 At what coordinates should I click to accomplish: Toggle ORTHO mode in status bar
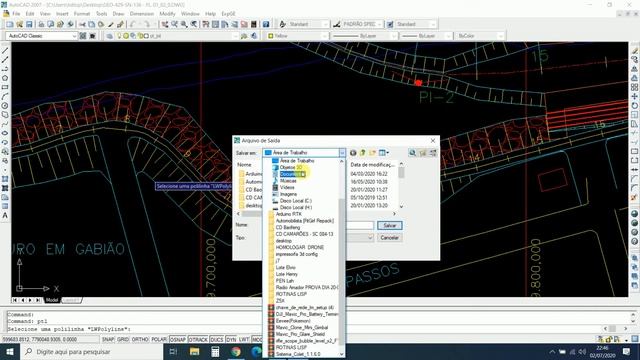140,340
